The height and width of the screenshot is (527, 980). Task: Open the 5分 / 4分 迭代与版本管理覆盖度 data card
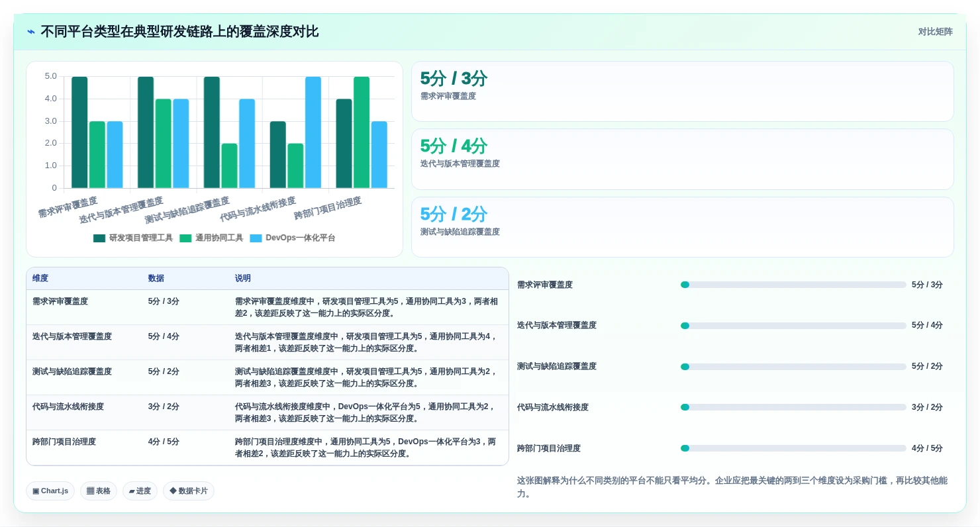click(x=682, y=159)
